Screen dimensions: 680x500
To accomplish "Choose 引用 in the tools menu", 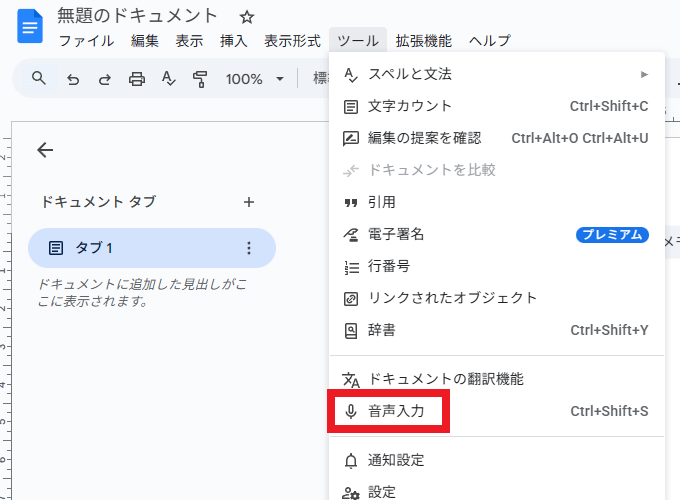I will [497, 202].
